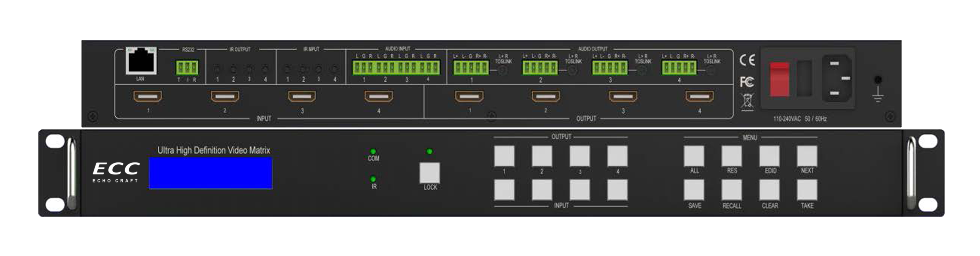Image resolution: width=980 pixels, height=256 pixels.
Task: Click the RS232 green terminal connector
Action: click(x=187, y=68)
